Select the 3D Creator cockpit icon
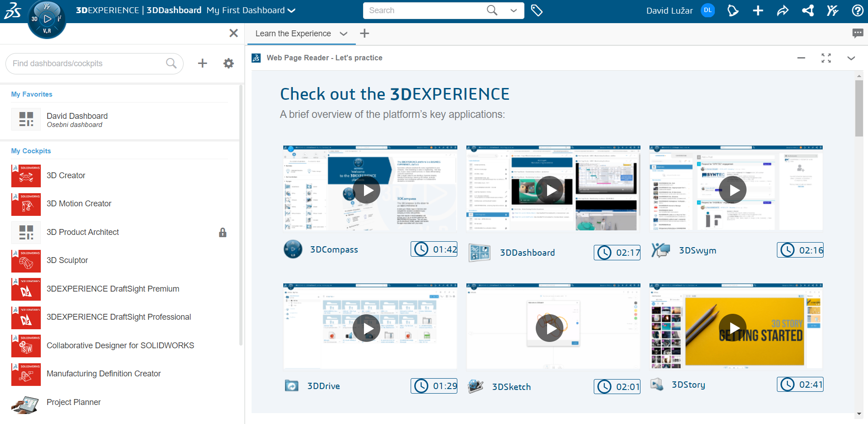868x424 pixels. [x=26, y=176]
